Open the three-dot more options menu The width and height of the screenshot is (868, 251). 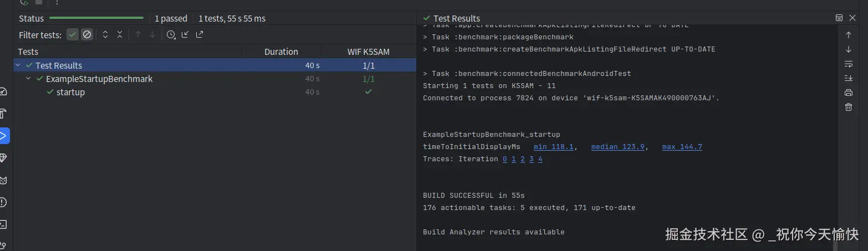tap(56, 3)
